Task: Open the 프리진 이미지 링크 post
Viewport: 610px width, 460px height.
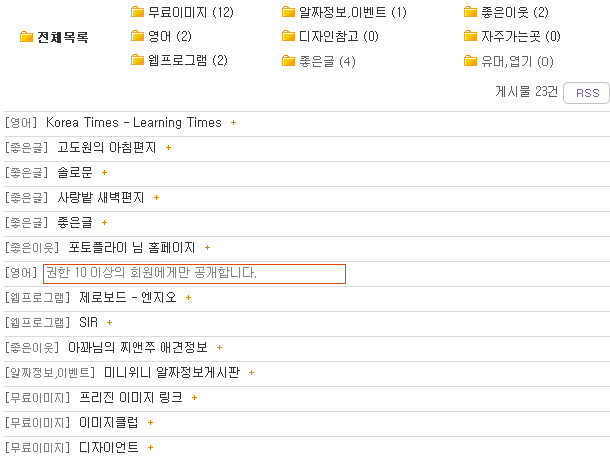Action: (x=131, y=398)
